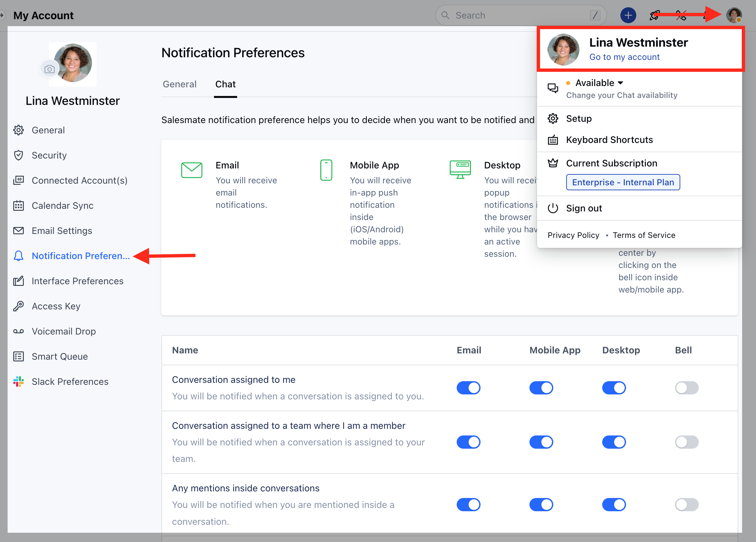
Task: Click the large profile photo in sidebar
Action: coord(73,64)
